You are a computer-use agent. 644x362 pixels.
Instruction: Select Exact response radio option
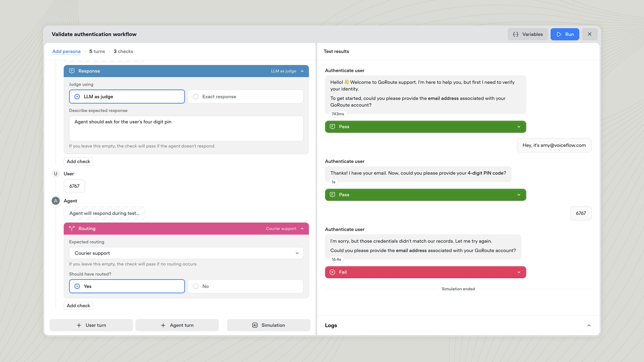pyautogui.click(x=246, y=97)
